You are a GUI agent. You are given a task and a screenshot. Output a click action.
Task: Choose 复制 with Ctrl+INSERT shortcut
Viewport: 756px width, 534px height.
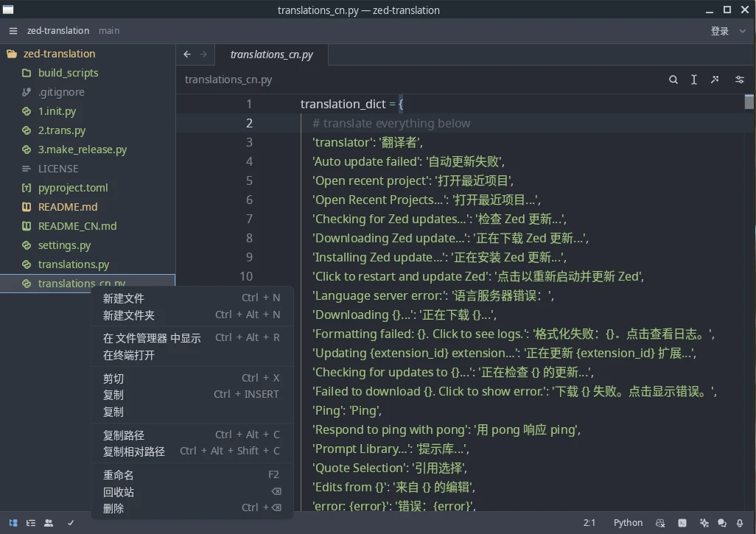click(192, 395)
